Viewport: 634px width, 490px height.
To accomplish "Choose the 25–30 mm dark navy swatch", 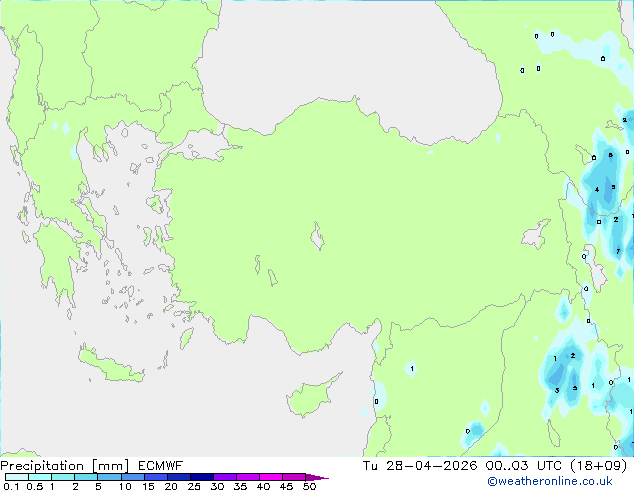I will [x=201, y=477].
